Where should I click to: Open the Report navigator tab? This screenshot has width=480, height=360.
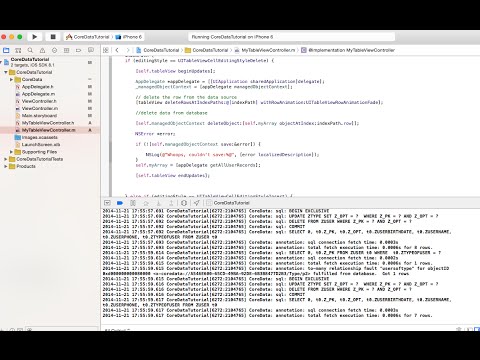coord(91,50)
